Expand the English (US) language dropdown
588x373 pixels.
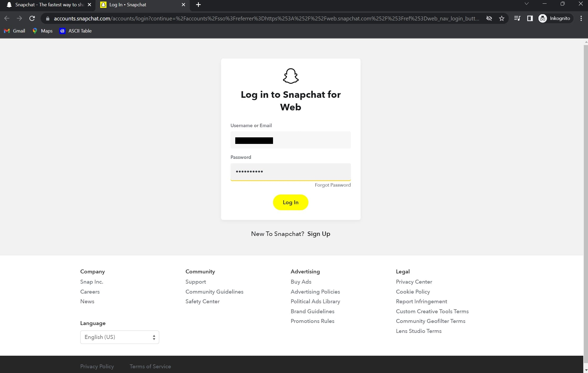click(x=120, y=337)
